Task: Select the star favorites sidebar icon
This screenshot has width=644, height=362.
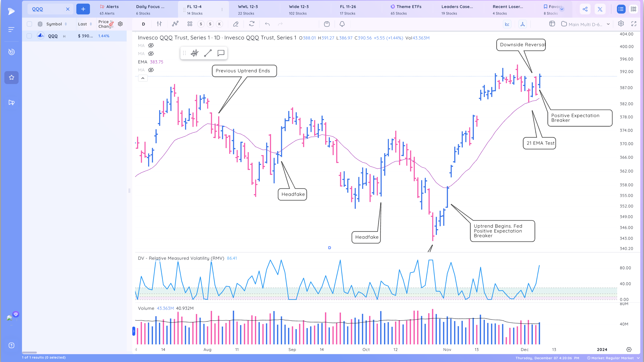Action: (11, 77)
